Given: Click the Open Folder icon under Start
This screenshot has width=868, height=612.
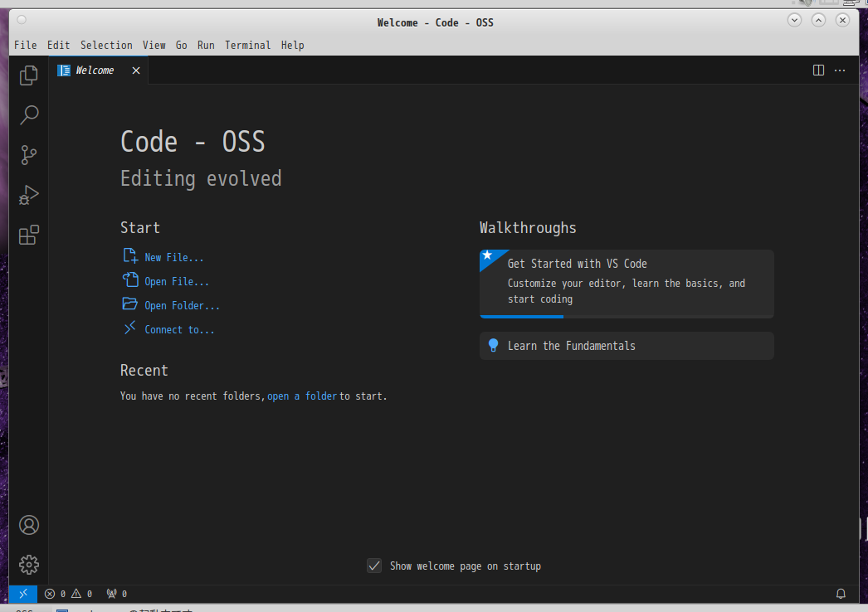Looking at the screenshot, I should tap(130, 304).
